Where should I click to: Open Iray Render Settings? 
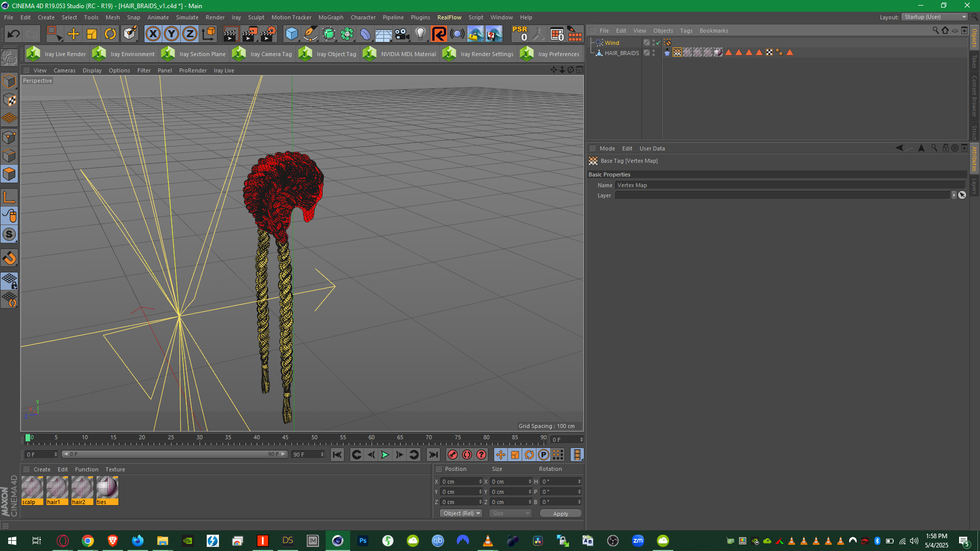coord(478,54)
